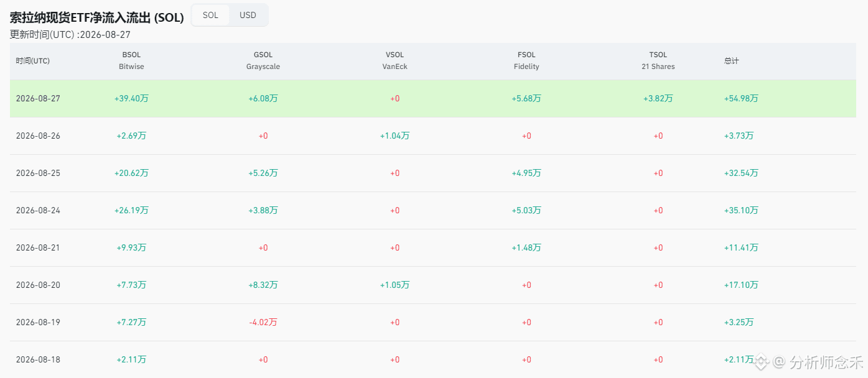Viewport: 868px width, 378px height.
Task: Select the GSOL Grayscale column header
Action: [263, 61]
